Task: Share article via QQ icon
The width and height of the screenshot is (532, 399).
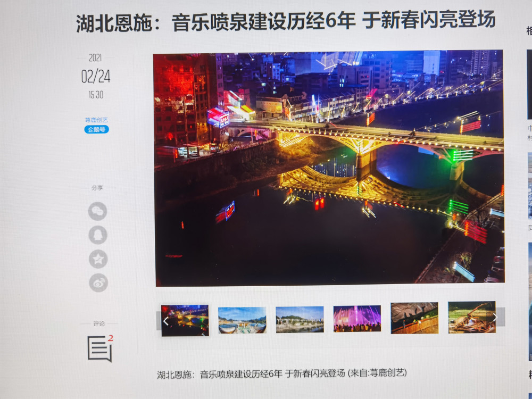Action: [x=98, y=235]
